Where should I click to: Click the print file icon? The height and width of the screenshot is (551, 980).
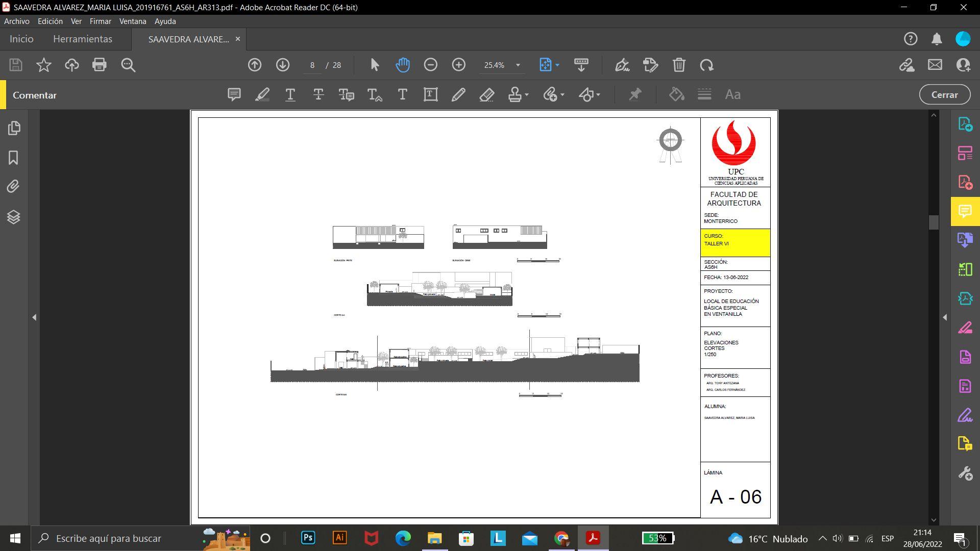click(100, 65)
